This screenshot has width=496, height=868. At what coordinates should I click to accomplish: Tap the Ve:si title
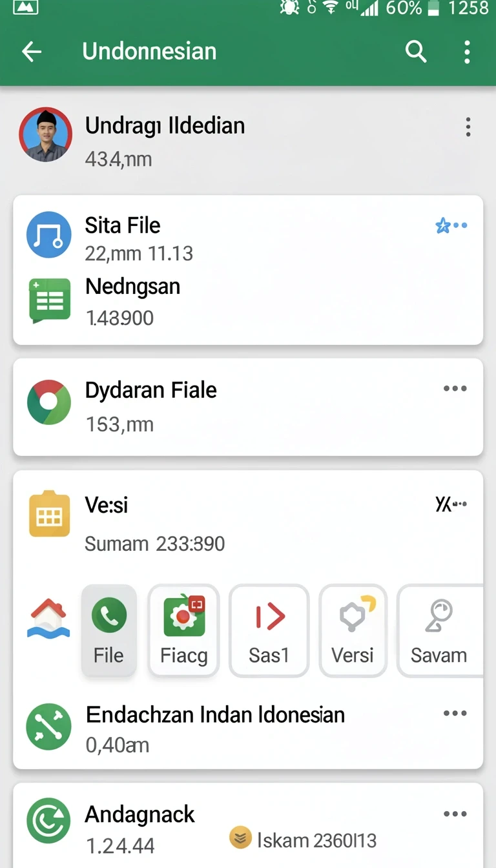(107, 505)
